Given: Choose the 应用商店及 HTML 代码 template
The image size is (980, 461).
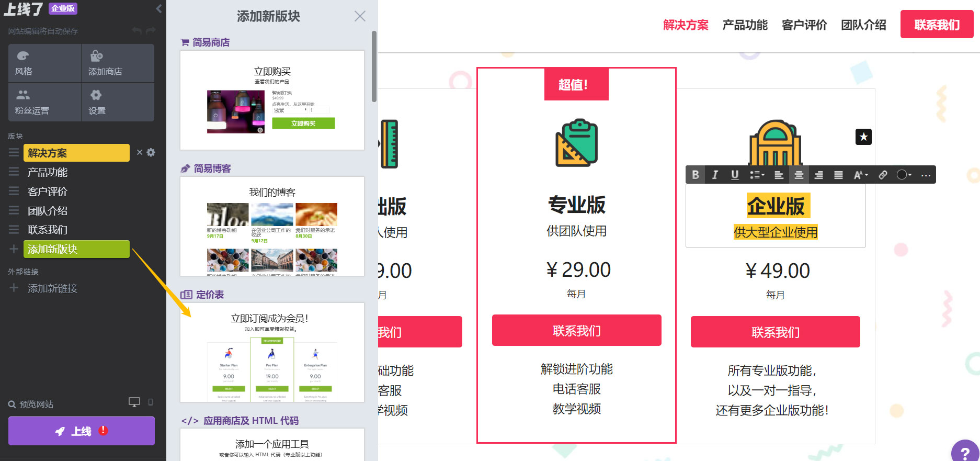Looking at the screenshot, I should (272, 445).
